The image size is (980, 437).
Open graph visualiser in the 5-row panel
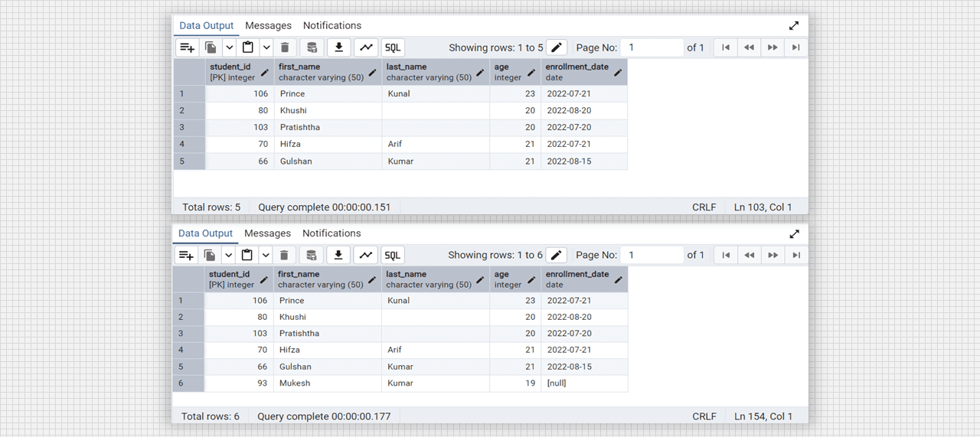coord(367,47)
